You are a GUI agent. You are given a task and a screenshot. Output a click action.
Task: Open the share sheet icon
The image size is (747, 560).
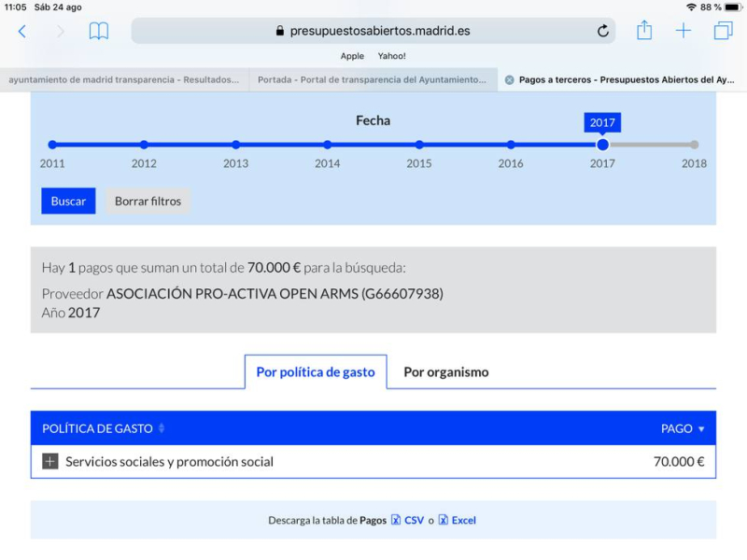click(x=644, y=30)
